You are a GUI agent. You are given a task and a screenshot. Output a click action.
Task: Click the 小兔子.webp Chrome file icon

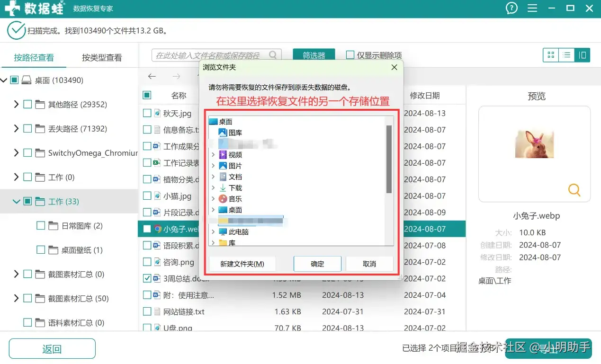coord(158,229)
